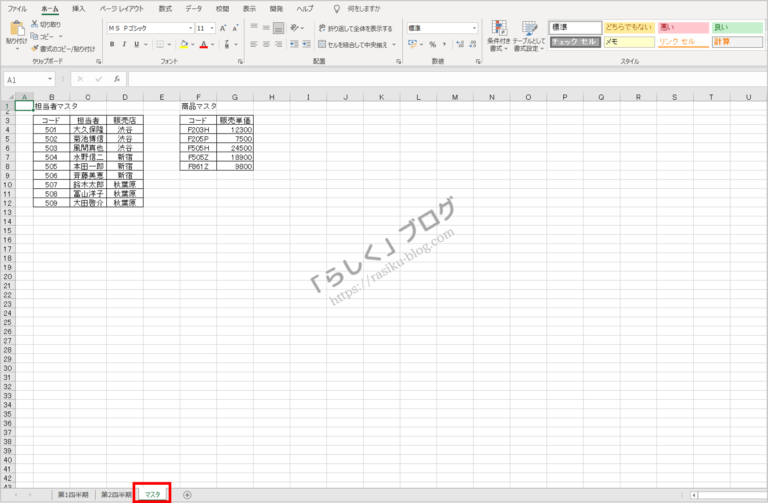Viewport: 768px width, 503px height.
Task: Apply yellow fill color bucket
Action: point(184,45)
